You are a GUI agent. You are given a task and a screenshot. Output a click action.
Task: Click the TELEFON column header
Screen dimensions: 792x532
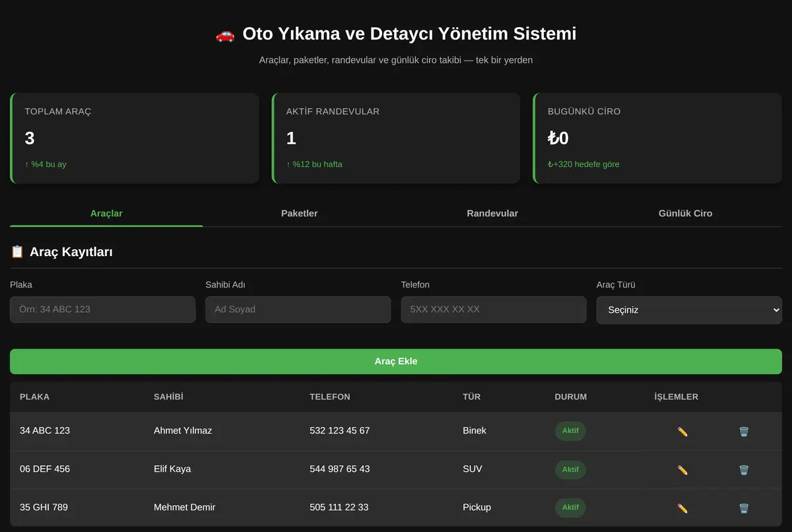pos(330,397)
